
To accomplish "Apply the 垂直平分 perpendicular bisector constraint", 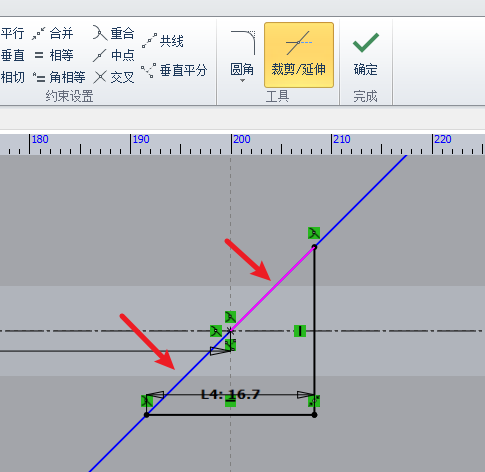I will tap(174, 70).
